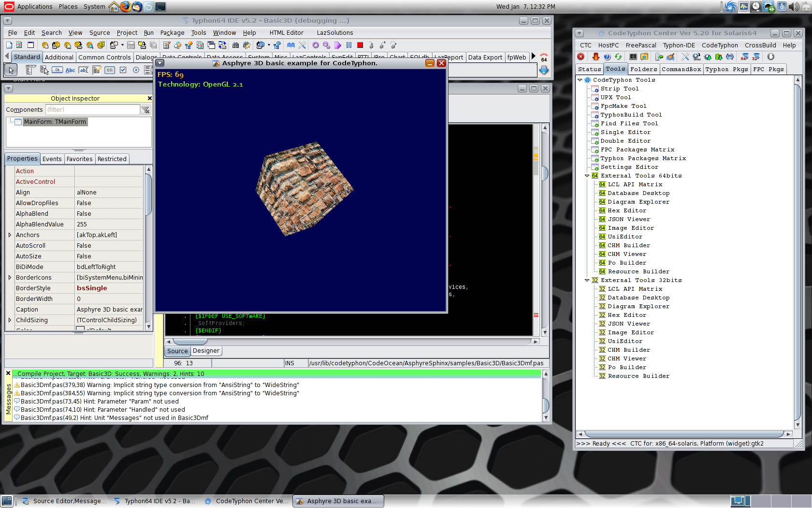Start the program with the purple Run arrow

pos(338,45)
